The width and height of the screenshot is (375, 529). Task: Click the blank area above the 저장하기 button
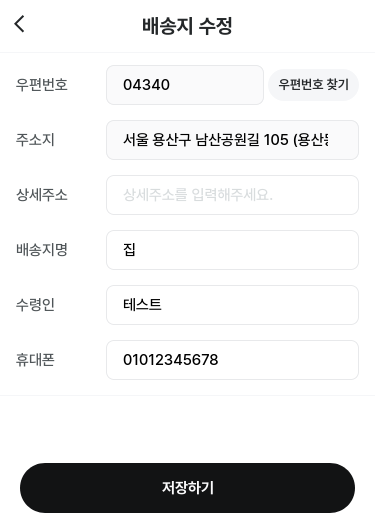pos(188,429)
